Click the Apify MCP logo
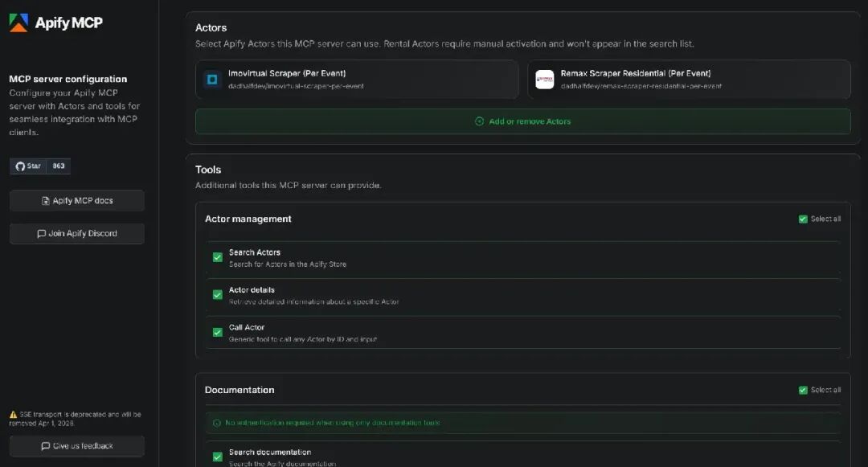 pos(20,23)
